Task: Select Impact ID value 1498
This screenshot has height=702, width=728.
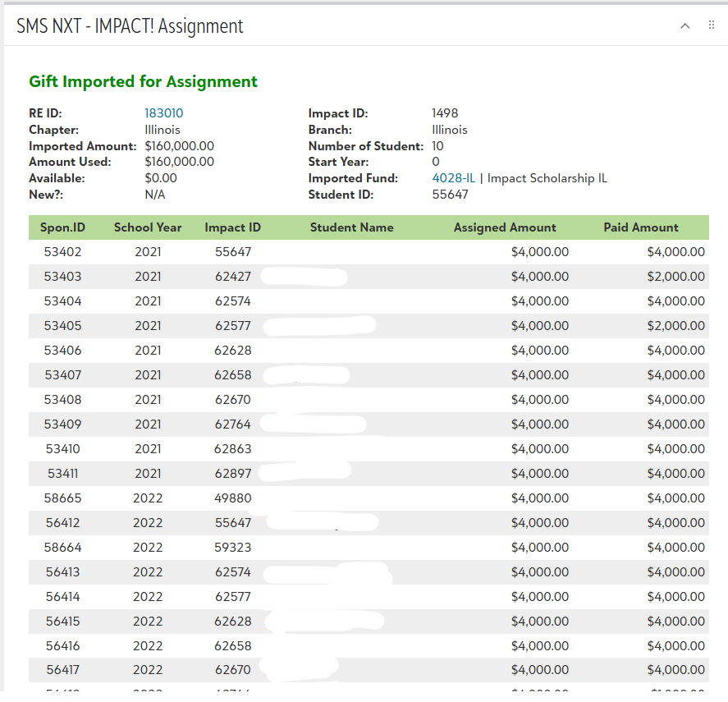Action: 445,113
